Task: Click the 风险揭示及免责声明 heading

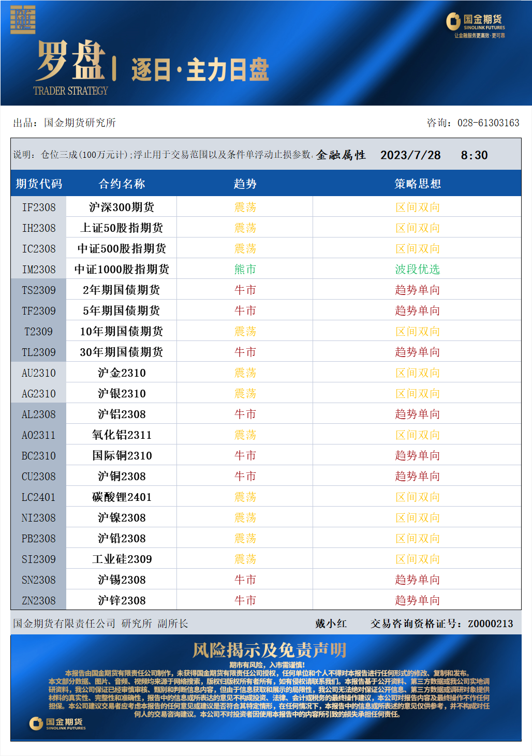Action: click(269, 650)
